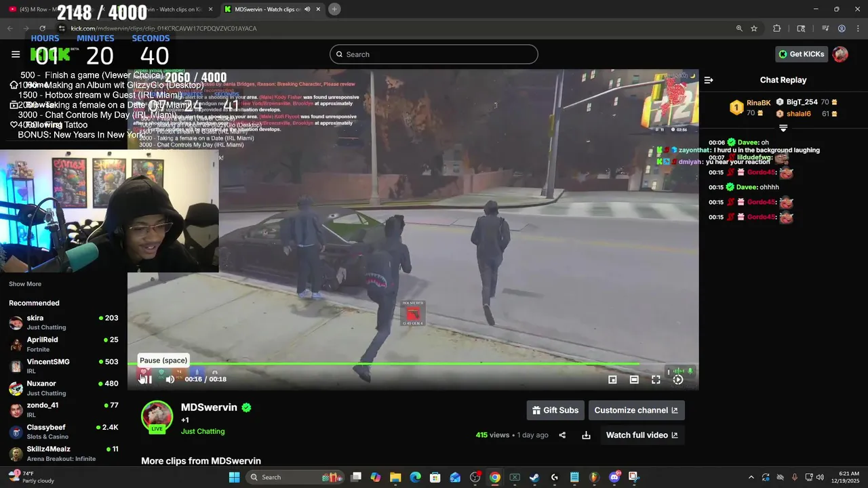This screenshot has width=868, height=488.
Task: Open picture-in-picture mini player
Action: click(x=612, y=380)
